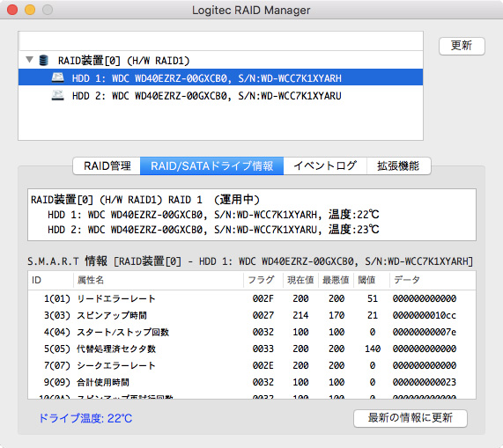This screenshot has width=503, height=448.
Task: Switch to the RAID管理 tab
Action: [107, 165]
